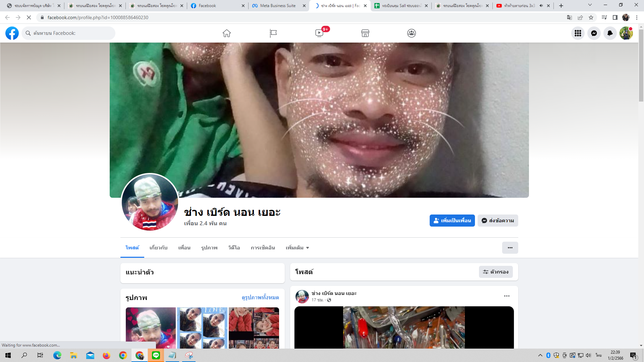The width and height of the screenshot is (644, 362).
Task: Bookmark this page with star icon
Action: tap(591, 17)
